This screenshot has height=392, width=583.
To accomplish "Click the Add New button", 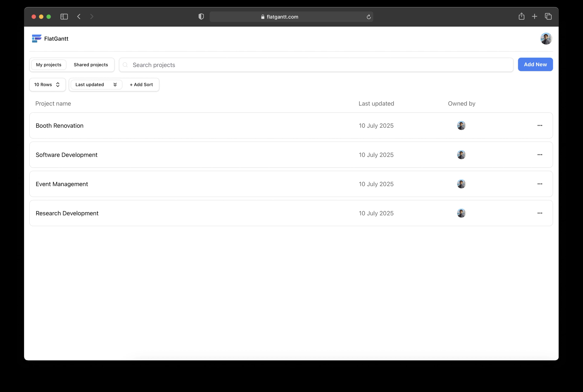I will coord(535,64).
